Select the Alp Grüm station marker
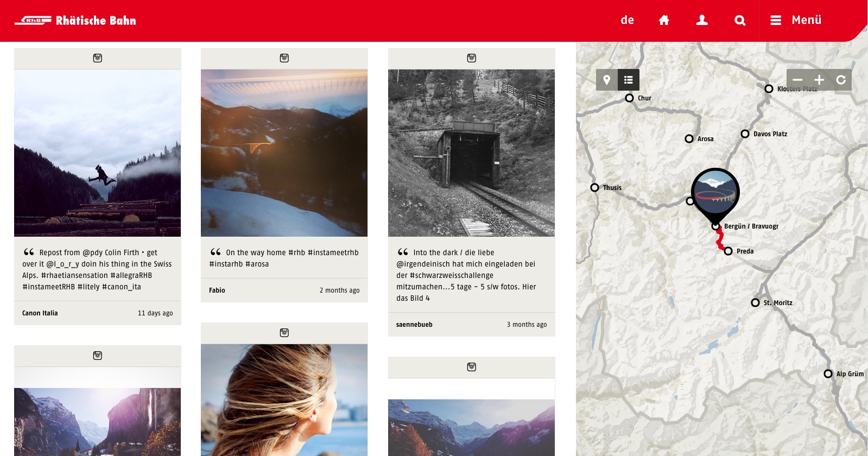This screenshot has width=868, height=456. tap(828, 374)
